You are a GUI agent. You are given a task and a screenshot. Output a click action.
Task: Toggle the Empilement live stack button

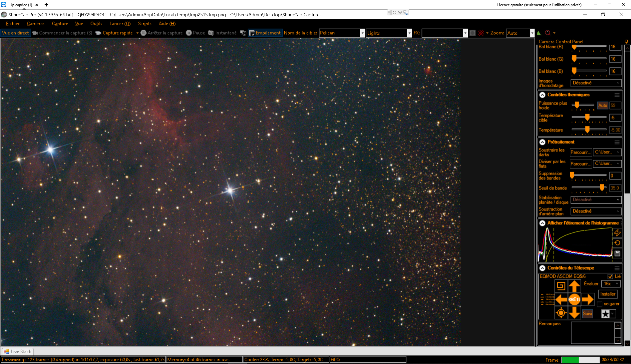tap(265, 33)
